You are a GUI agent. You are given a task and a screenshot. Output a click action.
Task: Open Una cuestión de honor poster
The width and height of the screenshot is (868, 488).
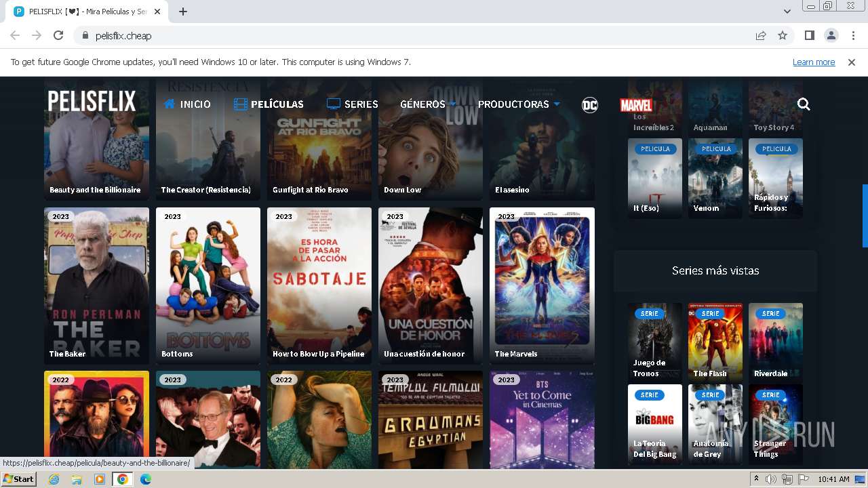[x=431, y=285]
